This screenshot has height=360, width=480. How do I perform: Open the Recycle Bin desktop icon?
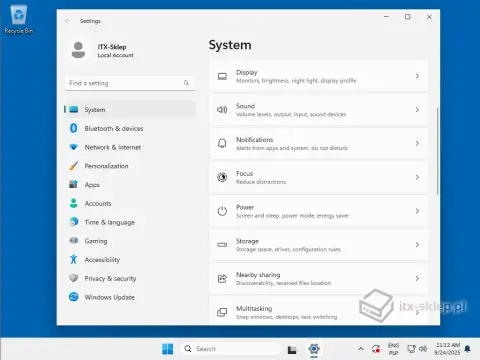point(19,20)
